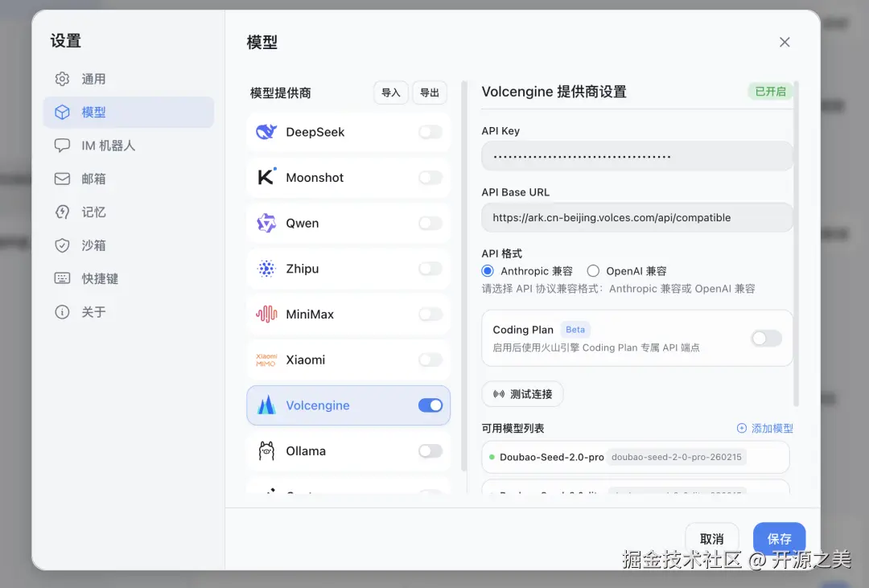Enable the DeepSeek provider toggle
Image resolution: width=869 pixels, height=588 pixels.
430,132
